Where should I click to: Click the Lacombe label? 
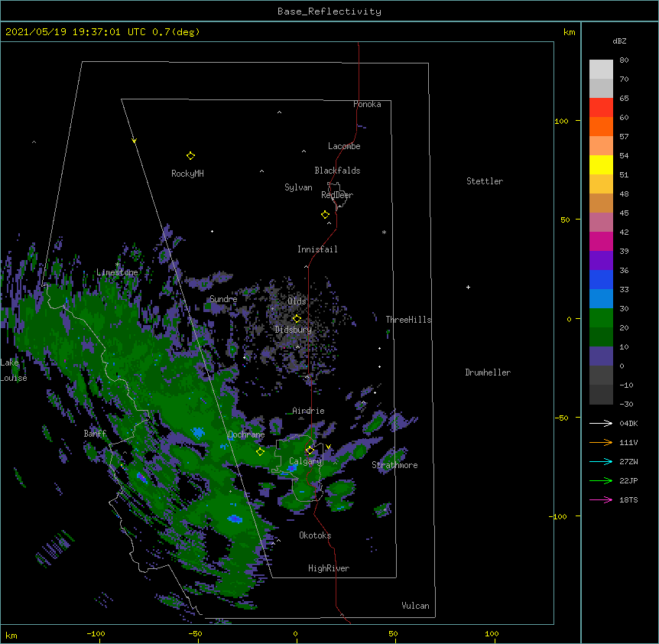344,146
